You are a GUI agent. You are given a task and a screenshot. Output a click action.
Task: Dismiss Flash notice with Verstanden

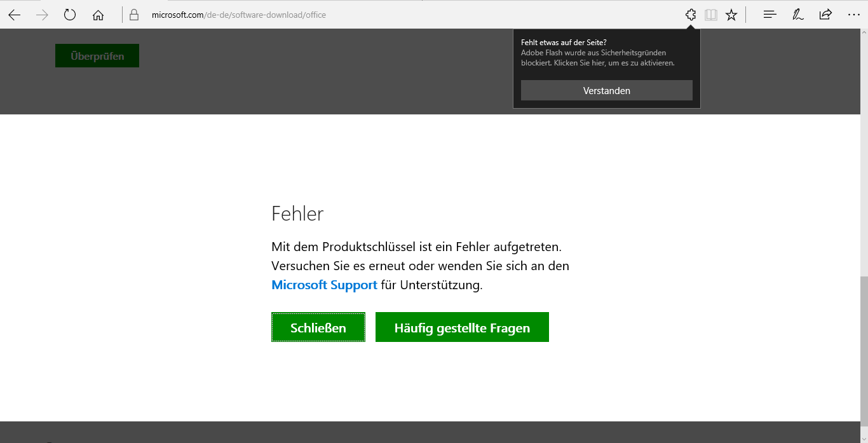(x=607, y=90)
